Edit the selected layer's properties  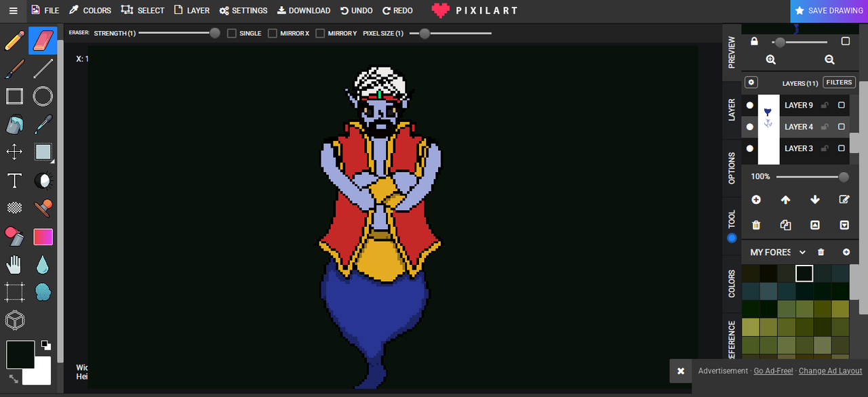click(x=844, y=200)
